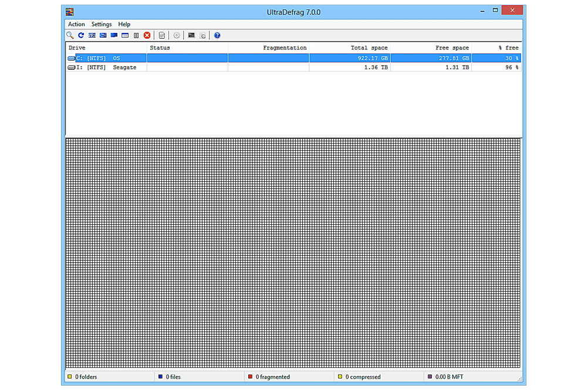Click the Analyze magnifier icon
Image resolution: width=588 pixels, height=392 pixels.
pos(70,36)
